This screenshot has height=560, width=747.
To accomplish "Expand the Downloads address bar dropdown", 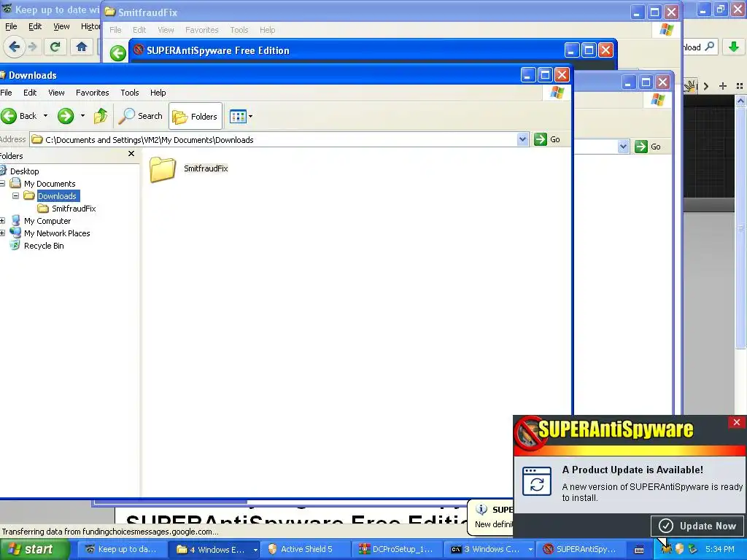I will (522, 139).
